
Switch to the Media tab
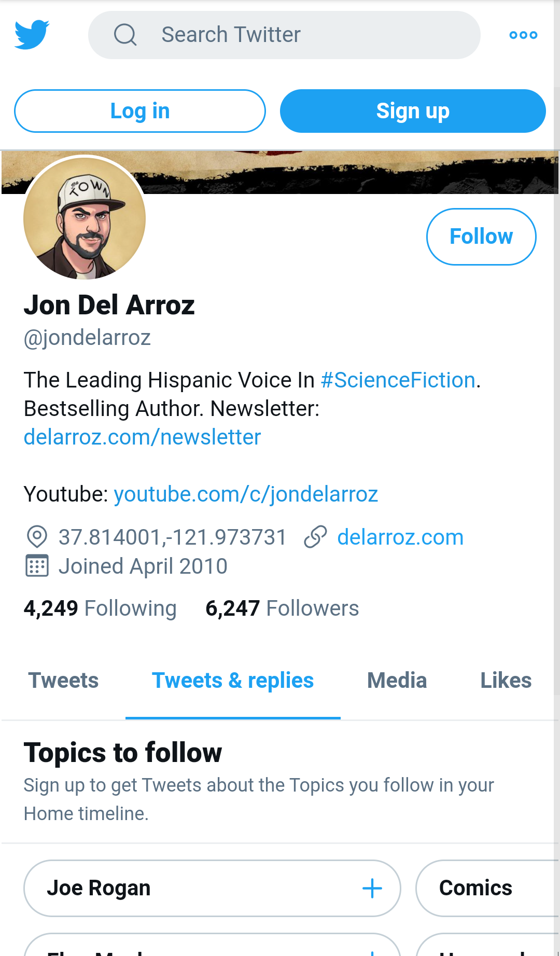pyautogui.click(x=397, y=681)
